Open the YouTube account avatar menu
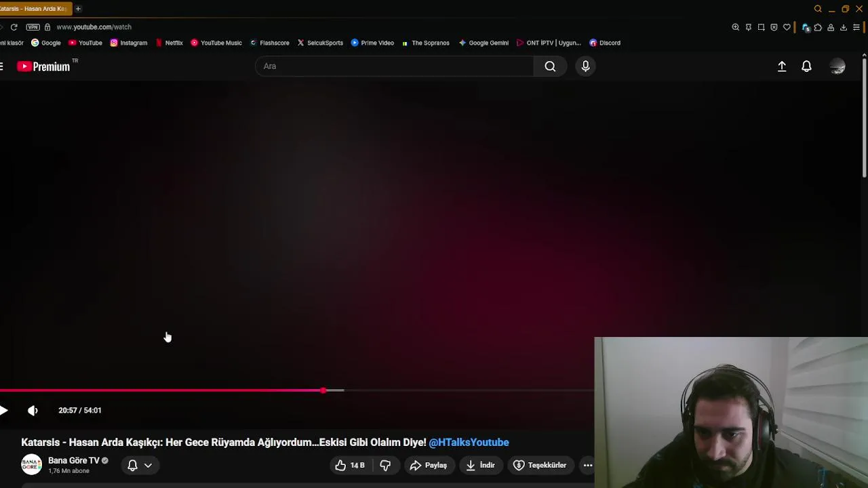868x488 pixels. pyautogui.click(x=837, y=66)
